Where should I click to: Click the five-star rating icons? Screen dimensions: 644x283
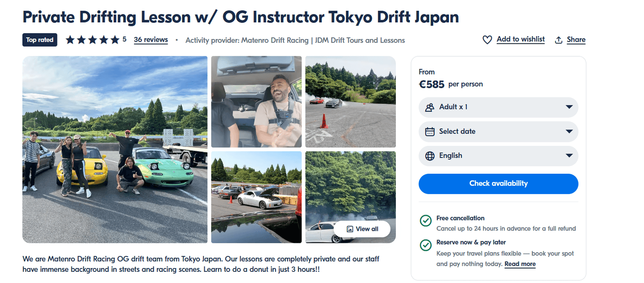pos(92,40)
